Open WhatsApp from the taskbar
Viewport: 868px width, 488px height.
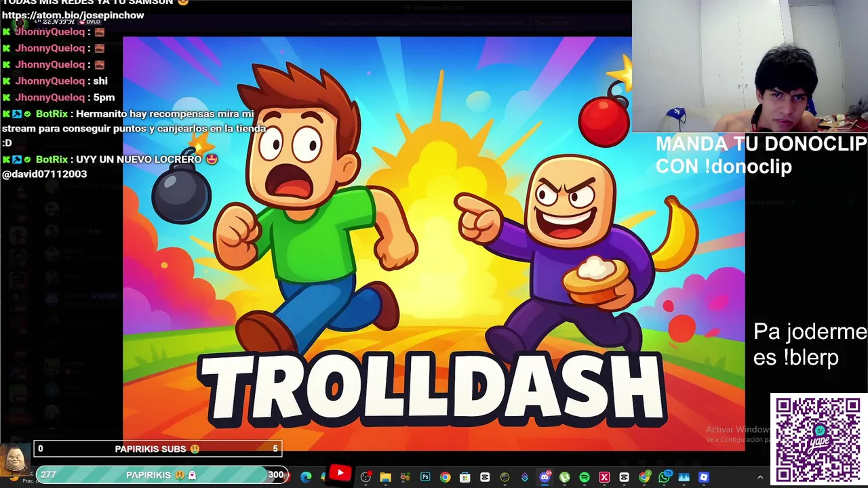[665, 477]
